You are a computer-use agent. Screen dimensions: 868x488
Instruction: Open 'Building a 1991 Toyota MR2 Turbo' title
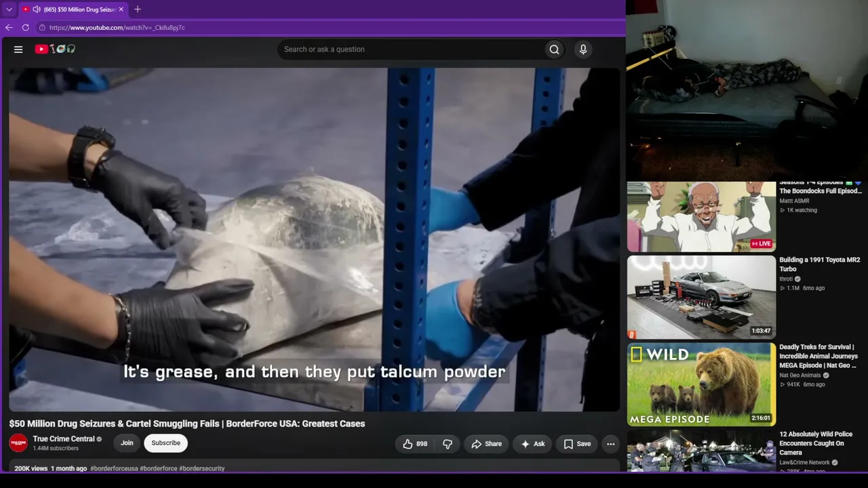tap(819, 264)
